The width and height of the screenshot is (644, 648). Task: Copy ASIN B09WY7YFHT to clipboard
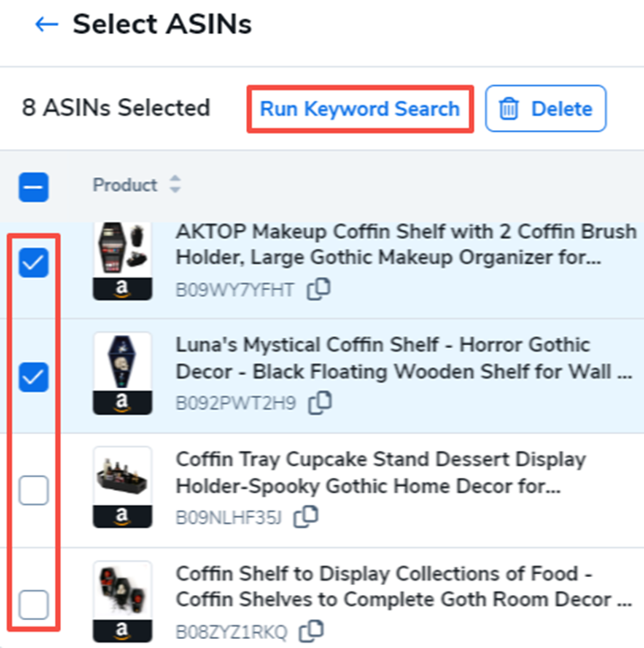(x=319, y=289)
